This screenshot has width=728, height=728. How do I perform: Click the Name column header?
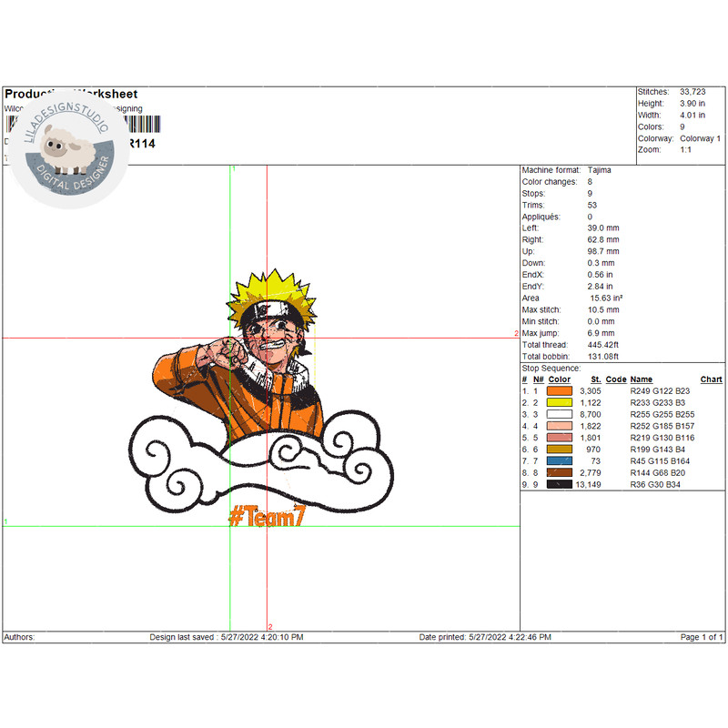(x=642, y=379)
